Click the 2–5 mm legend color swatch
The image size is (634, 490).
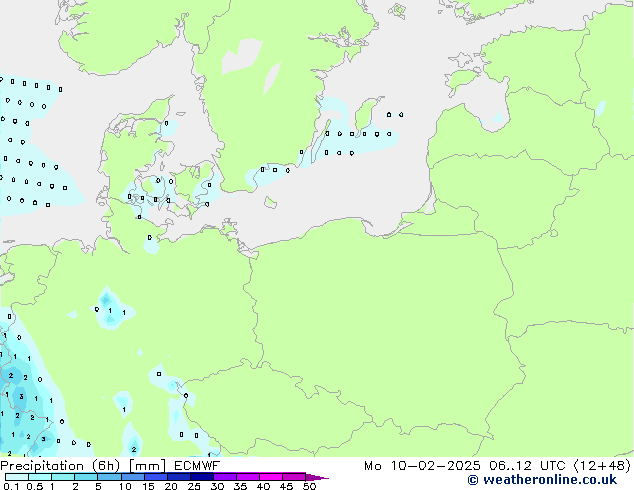(86, 477)
